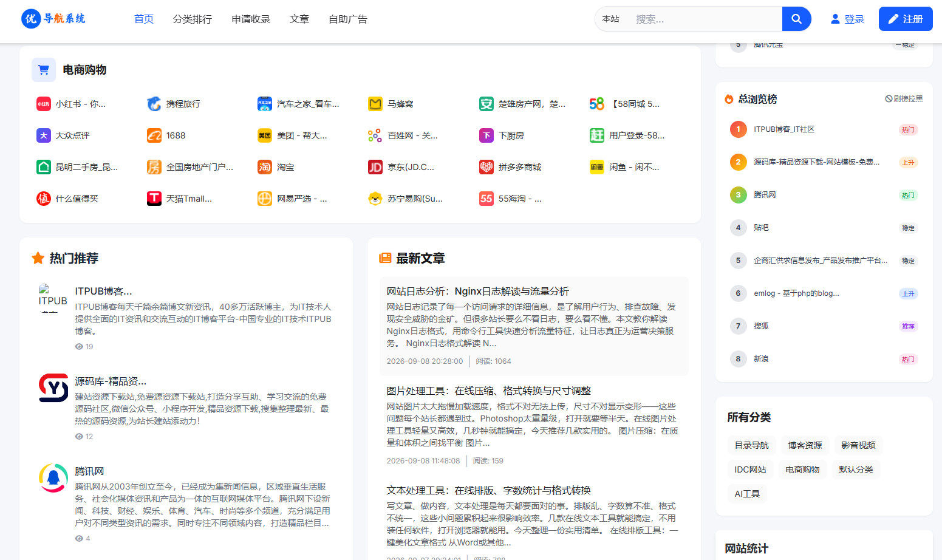
Task: Open the 源码库-精品资 recommended title
Action: 111,381
